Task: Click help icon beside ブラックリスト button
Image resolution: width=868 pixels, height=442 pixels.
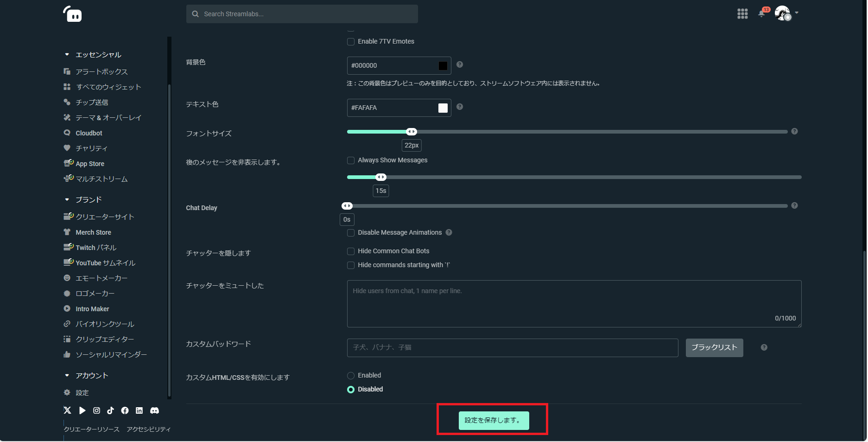Action: pos(764,347)
